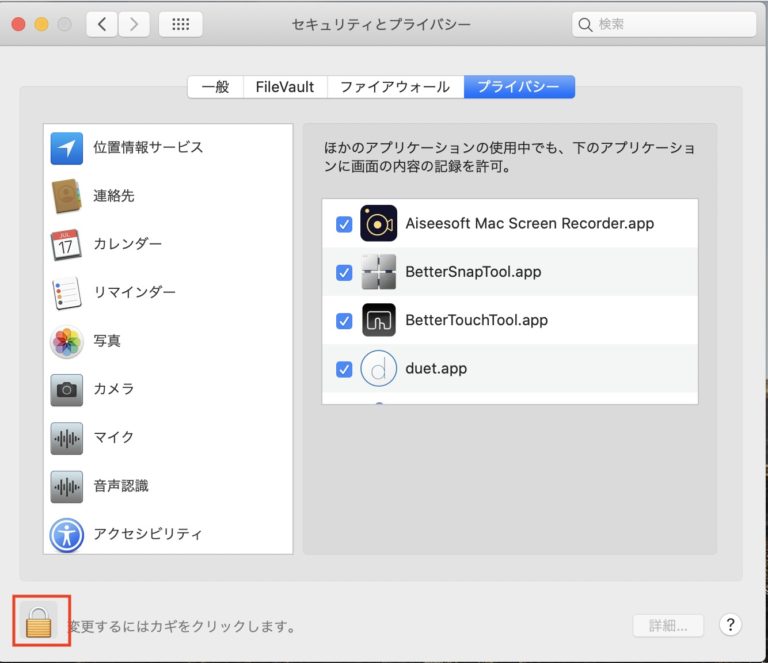This screenshot has height=663, width=768.
Task: Click the Aiseesoft Mac Screen Recorder.app name
Action: (x=529, y=223)
